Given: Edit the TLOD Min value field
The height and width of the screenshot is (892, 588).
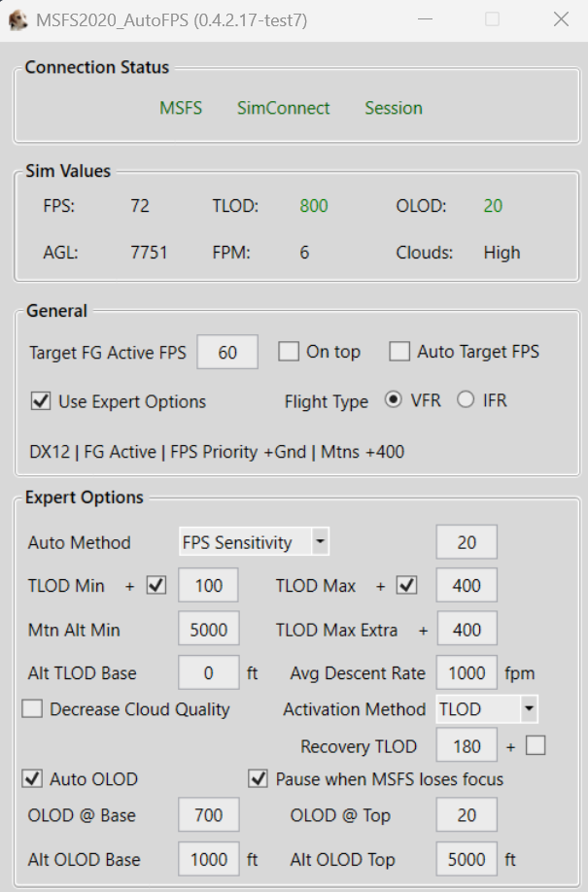Looking at the screenshot, I should point(208,585).
